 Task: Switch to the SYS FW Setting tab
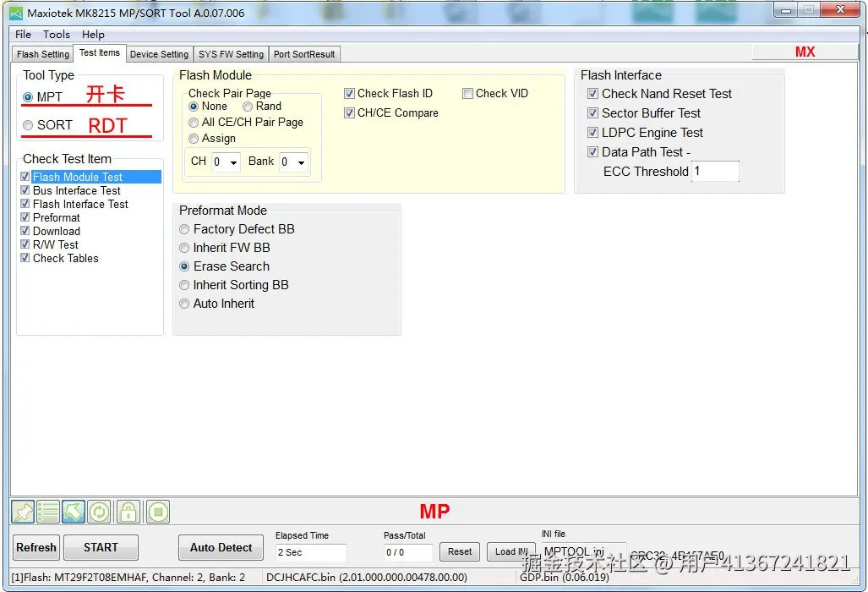click(231, 54)
